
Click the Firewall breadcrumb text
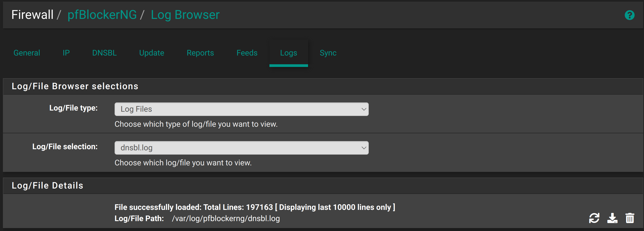33,15
